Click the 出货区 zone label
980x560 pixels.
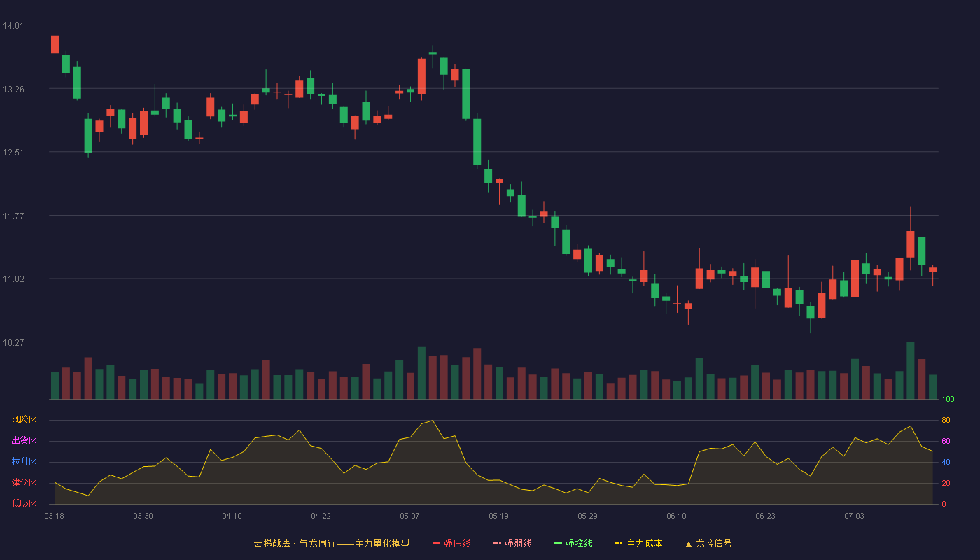pyautogui.click(x=24, y=441)
